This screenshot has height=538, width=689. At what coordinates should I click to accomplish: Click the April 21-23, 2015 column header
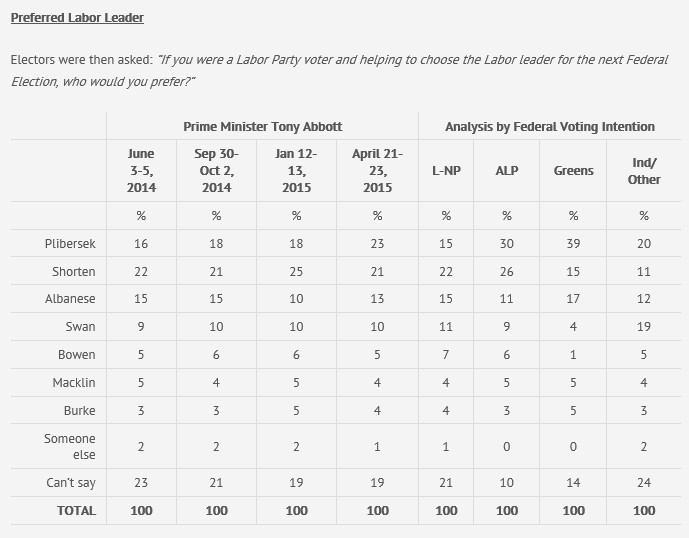376,171
